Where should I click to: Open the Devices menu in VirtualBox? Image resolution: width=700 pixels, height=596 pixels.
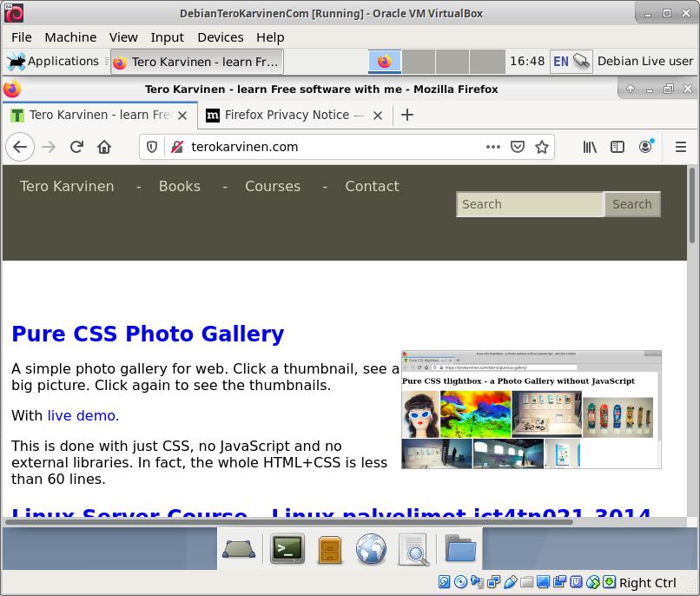click(x=220, y=37)
